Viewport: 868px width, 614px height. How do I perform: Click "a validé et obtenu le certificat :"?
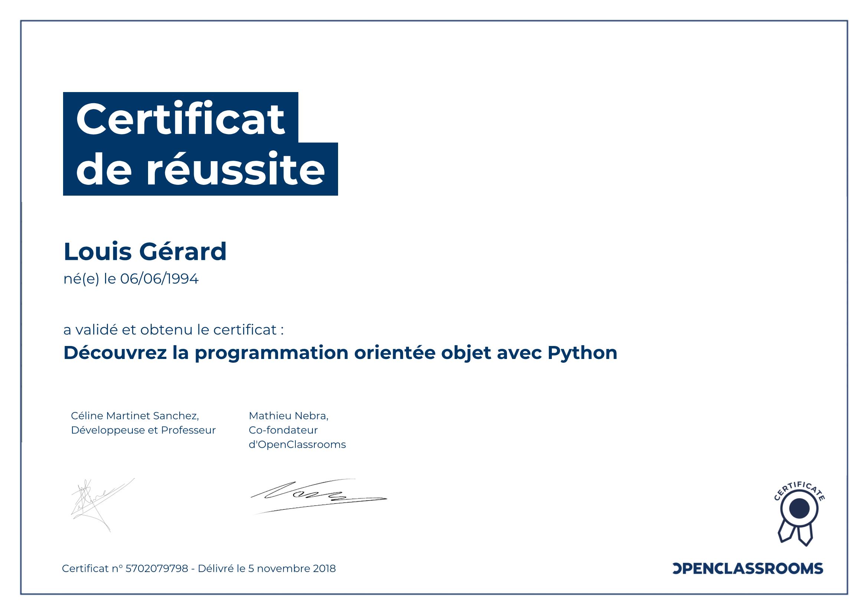point(174,330)
